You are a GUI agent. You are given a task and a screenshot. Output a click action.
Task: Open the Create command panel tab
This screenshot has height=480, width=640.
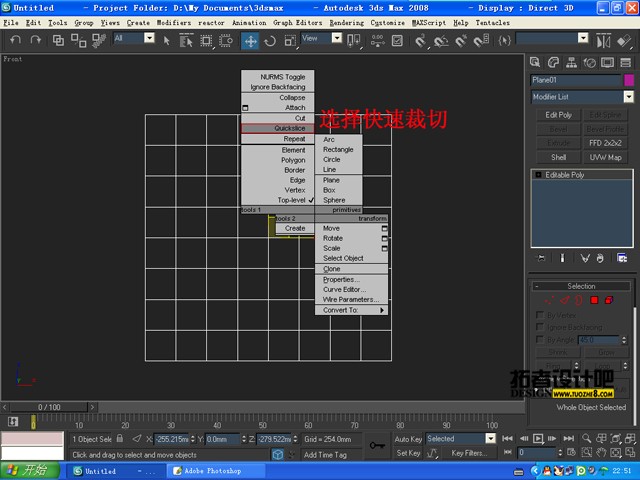point(535,62)
